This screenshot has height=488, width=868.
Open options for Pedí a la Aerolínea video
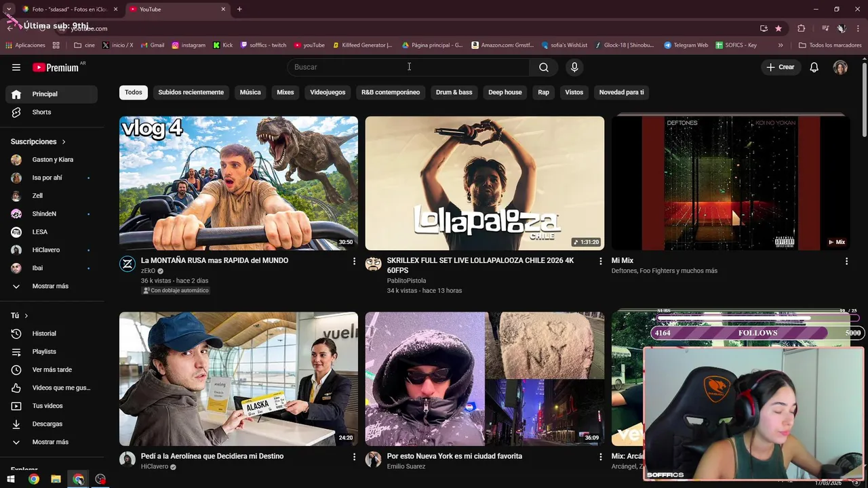pos(354,457)
